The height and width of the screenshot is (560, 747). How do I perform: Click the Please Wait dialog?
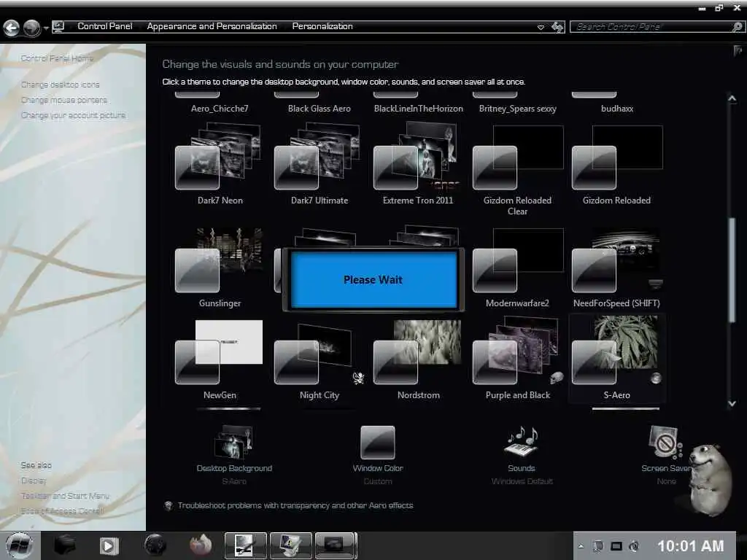click(373, 279)
